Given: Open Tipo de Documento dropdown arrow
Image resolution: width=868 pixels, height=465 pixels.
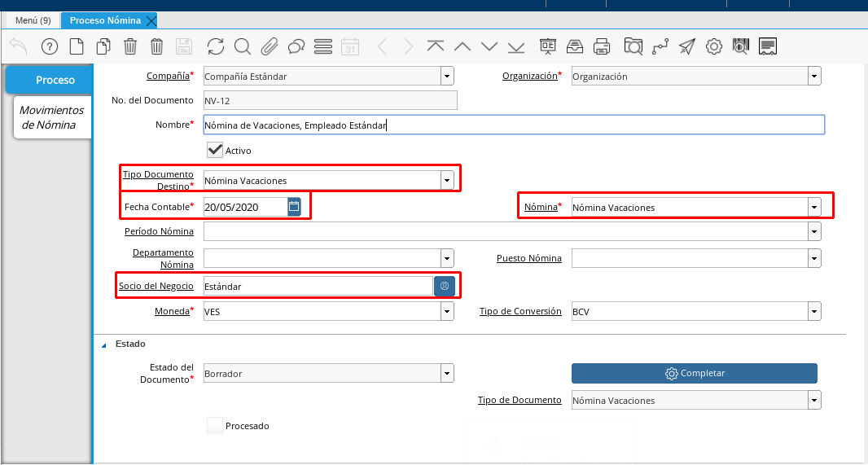Looking at the screenshot, I should (x=814, y=400).
